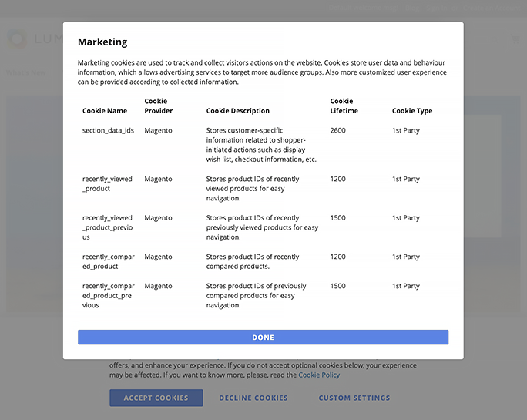
Task: Select the recently_viewed_product cookie name
Action: coord(107,183)
